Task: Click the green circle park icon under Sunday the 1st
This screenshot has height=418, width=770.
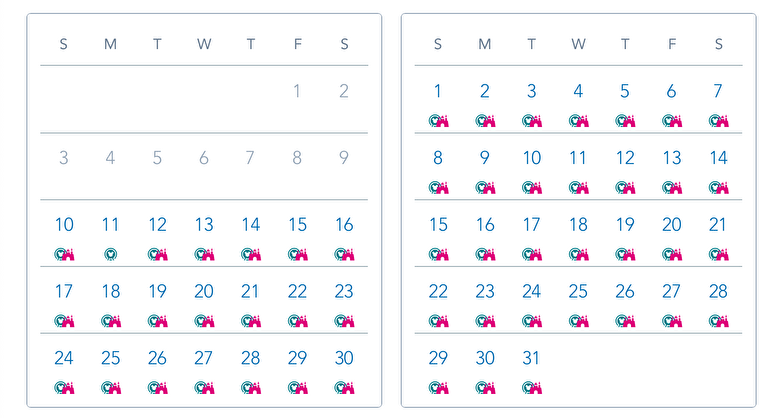Action: pos(435,120)
